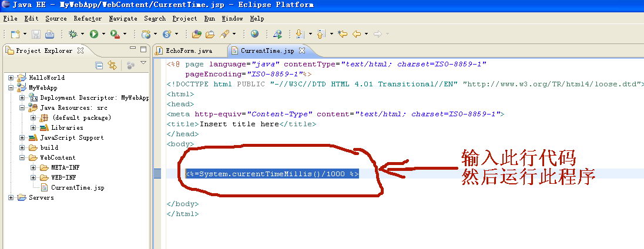
Task: Toggle Link with Editor in Project Explorer
Action: pyautogui.click(x=112, y=65)
